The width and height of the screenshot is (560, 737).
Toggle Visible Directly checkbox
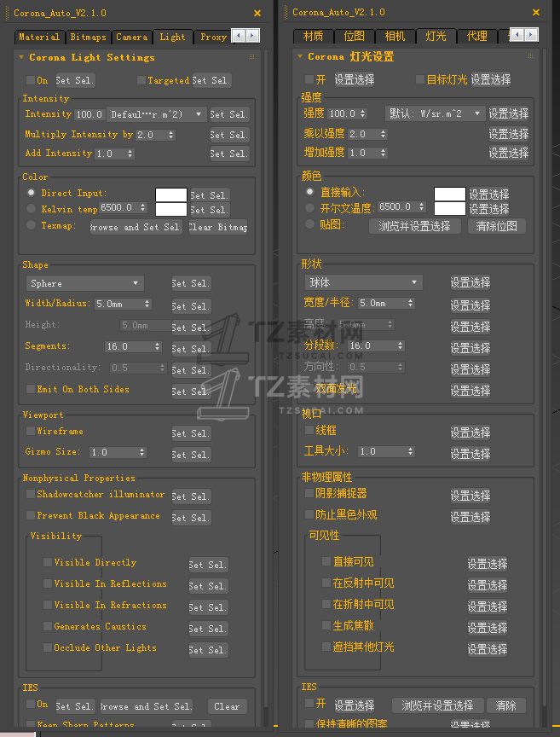(x=48, y=562)
